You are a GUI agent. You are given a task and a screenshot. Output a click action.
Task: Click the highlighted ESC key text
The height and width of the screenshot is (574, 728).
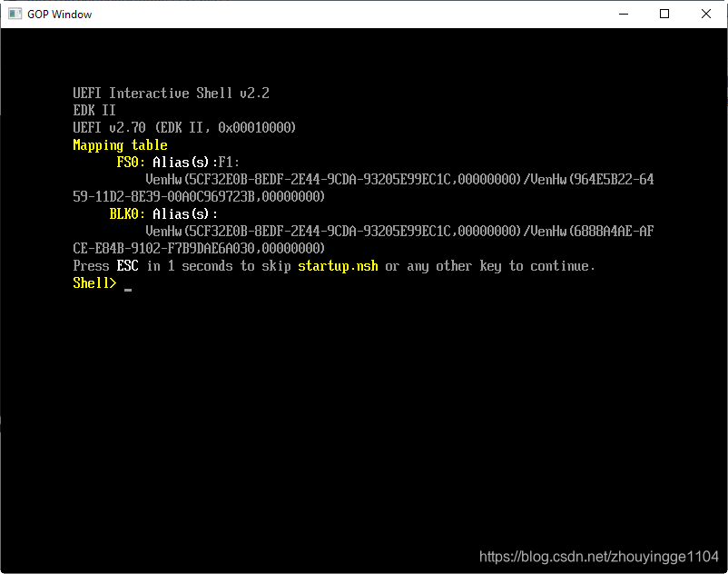(127, 265)
